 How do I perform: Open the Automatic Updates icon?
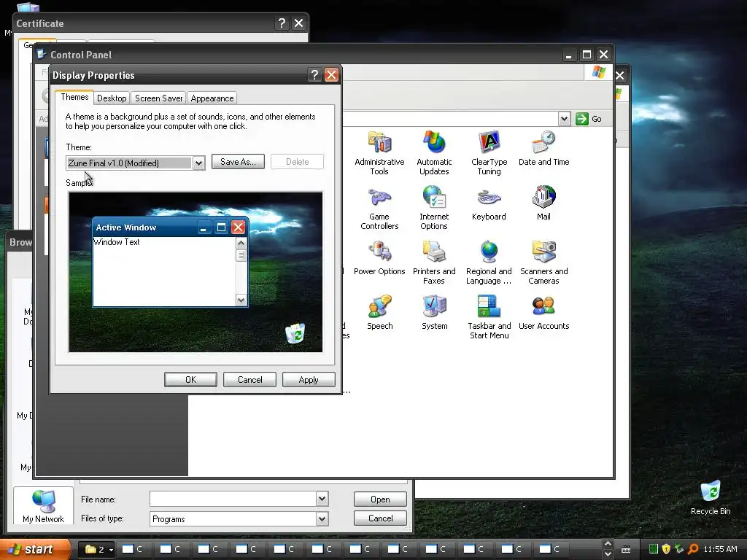coord(434,153)
